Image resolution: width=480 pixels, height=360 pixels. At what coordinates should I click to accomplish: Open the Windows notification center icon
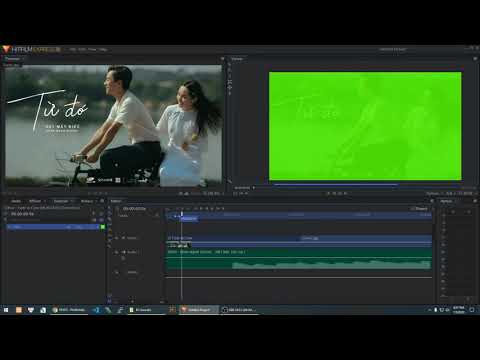[472, 310]
